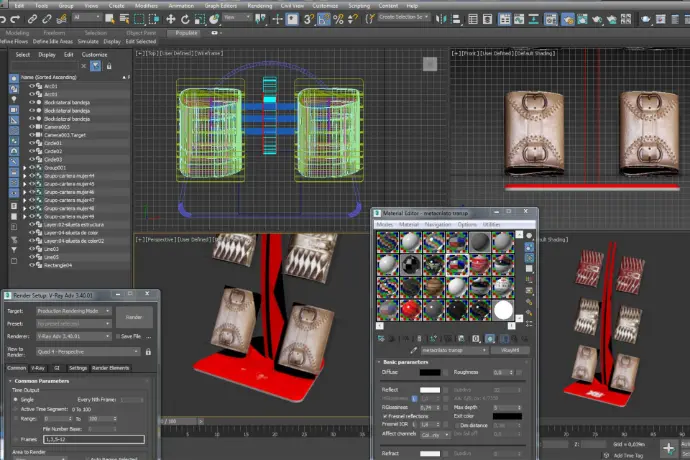Select the Single time output radio button
690x460 pixels.
coord(15,399)
